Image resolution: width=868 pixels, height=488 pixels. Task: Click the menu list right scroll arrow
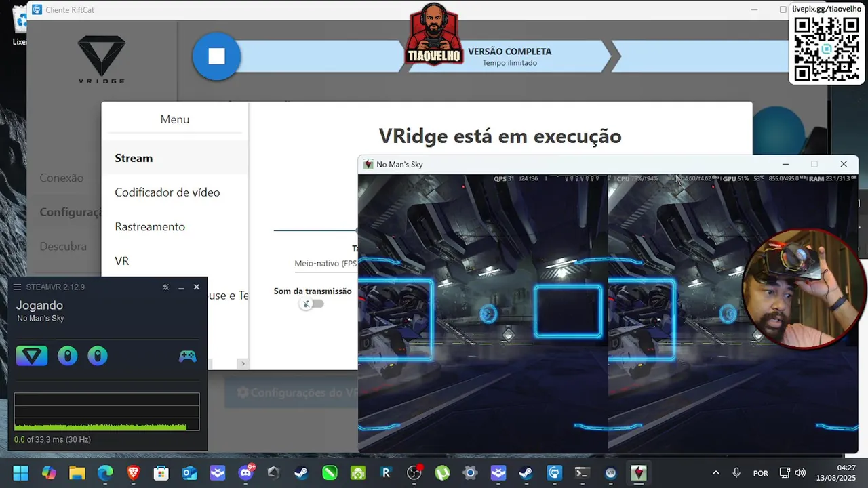pyautogui.click(x=242, y=364)
